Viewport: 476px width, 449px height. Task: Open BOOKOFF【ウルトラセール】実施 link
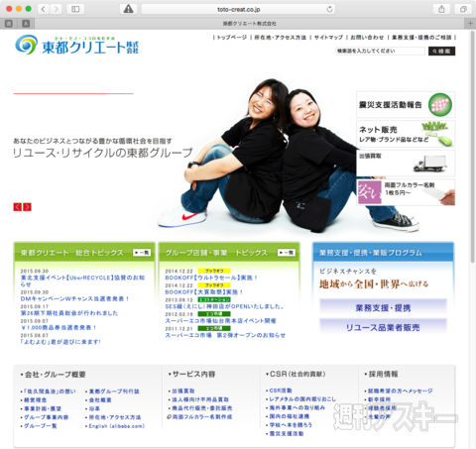point(211,278)
